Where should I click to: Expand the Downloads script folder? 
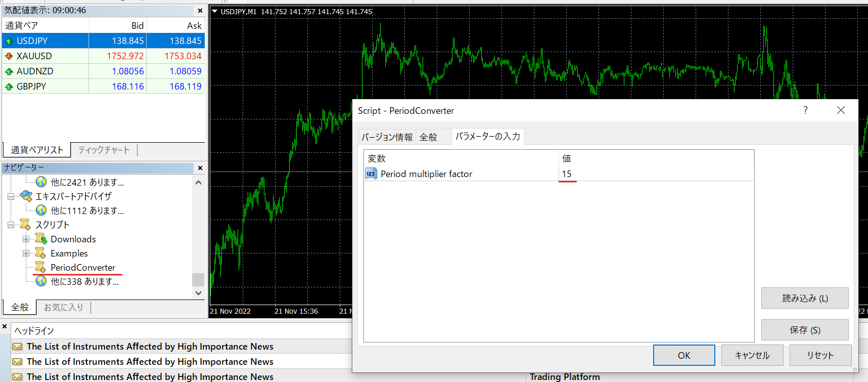click(x=26, y=239)
